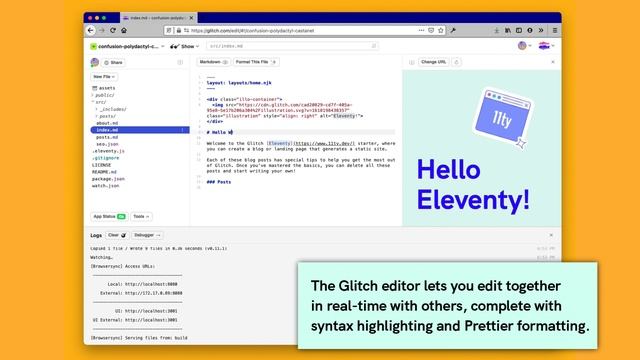
Task: Go back with browser back arrow
Action: click(91, 30)
